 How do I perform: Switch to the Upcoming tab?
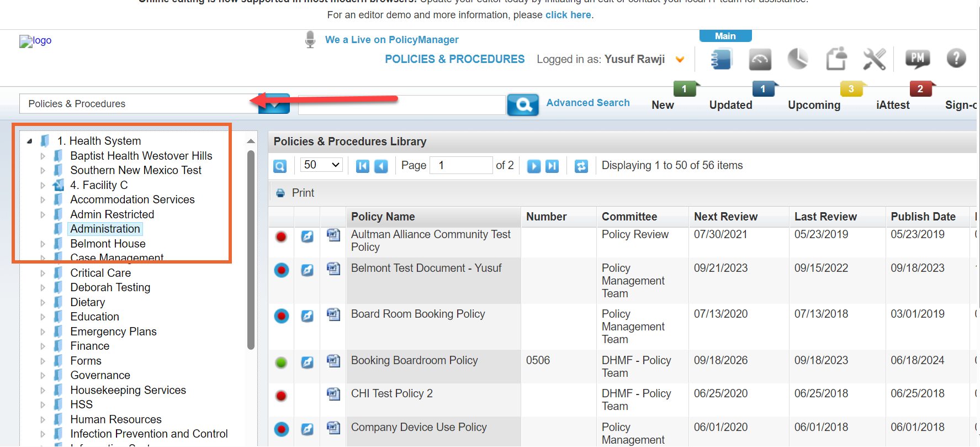point(813,105)
